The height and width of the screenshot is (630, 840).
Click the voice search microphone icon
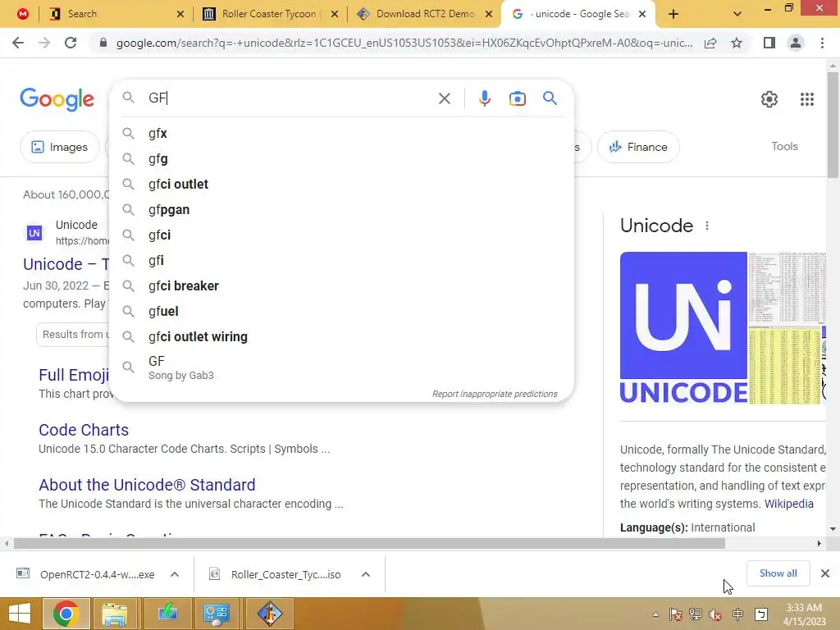pyautogui.click(x=484, y=98)
